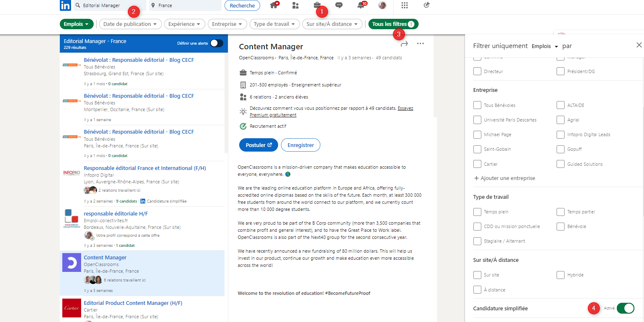Open the three-dot more options for job

[x=420, y=43]
